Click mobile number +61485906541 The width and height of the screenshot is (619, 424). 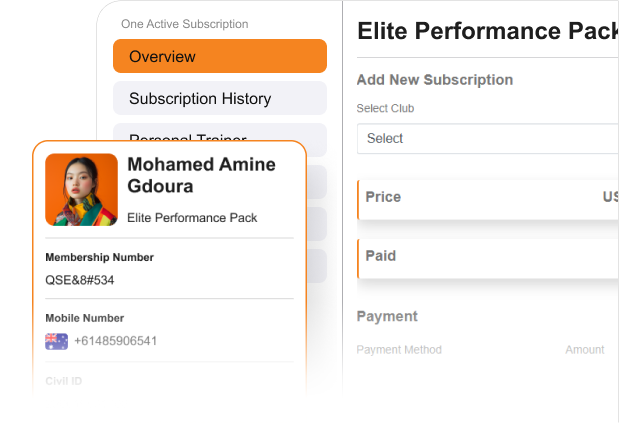[115, 341]
